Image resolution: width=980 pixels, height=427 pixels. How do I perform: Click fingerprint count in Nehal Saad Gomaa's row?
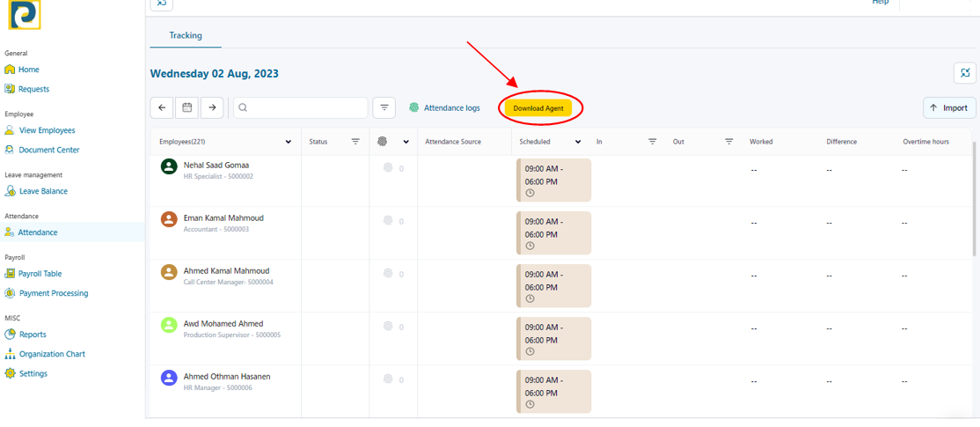tap(393, 168)
